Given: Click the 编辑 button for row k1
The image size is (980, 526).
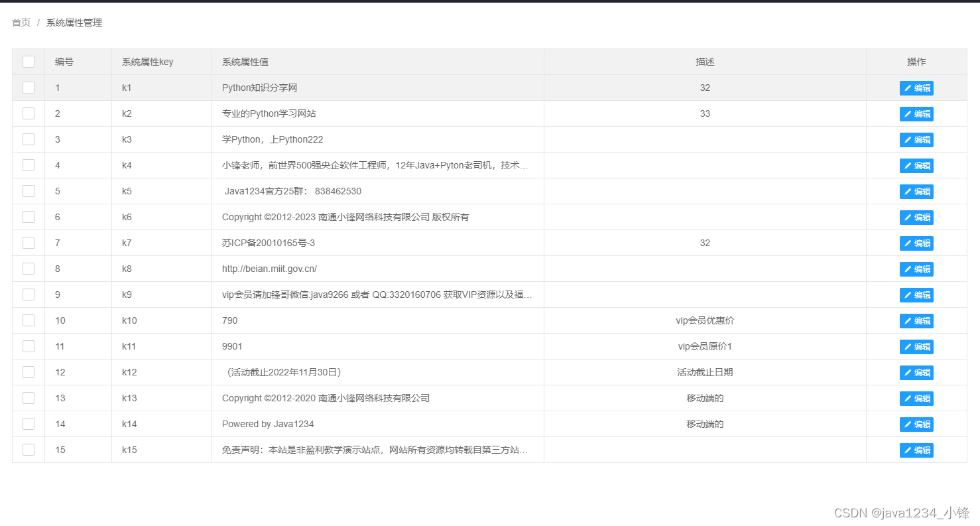Looking at the screenshot, I should point(916,88).
